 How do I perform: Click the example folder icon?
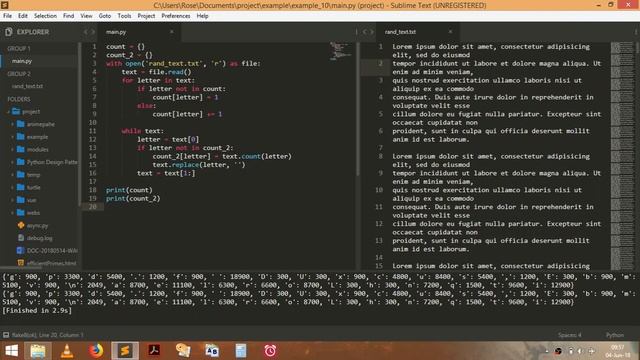pos(21,136)
